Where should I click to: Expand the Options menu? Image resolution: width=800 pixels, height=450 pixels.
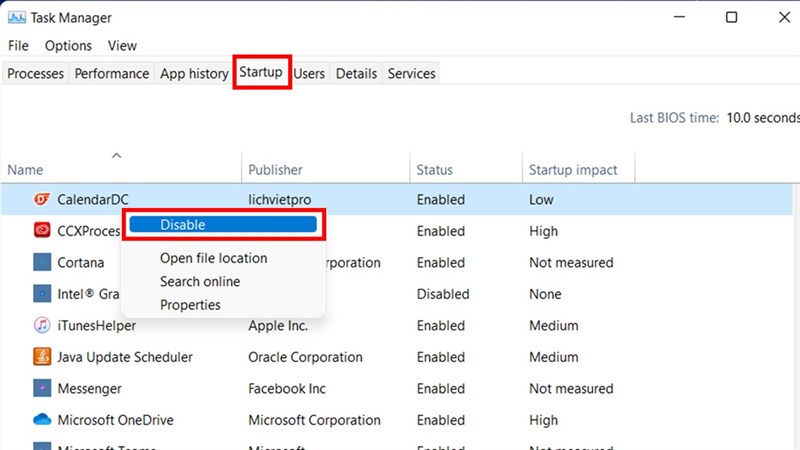click(x=68, y=46)
